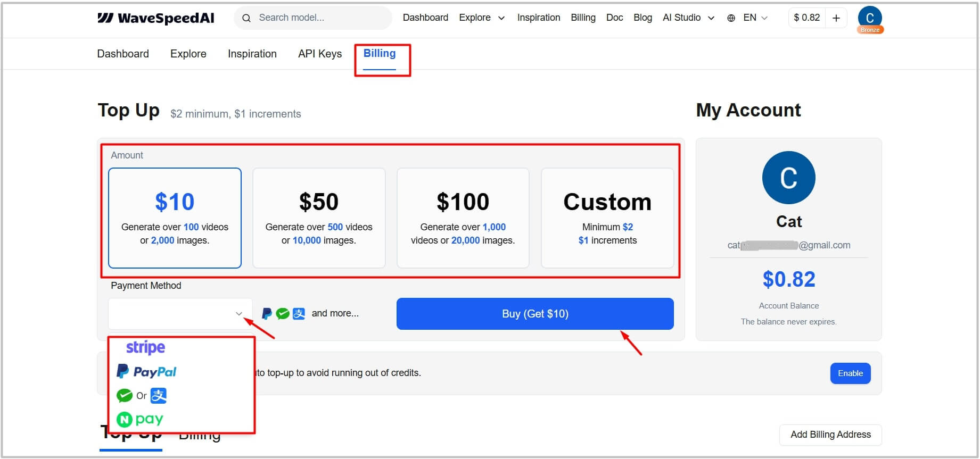Screen dimensions: 980x459
Task: Pick the WeChat or Alipay option
Action: tap(142, 395)
